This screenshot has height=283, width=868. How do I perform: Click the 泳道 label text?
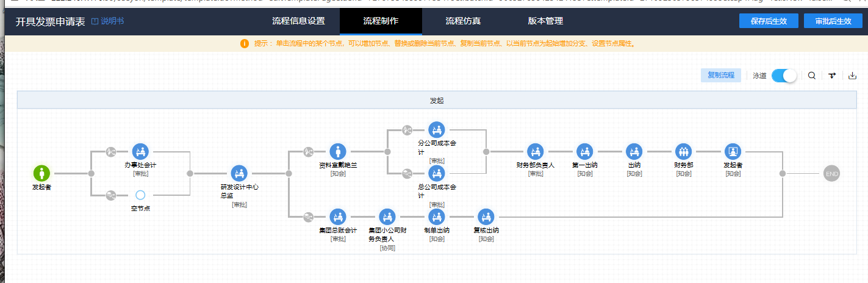point(759,76)
